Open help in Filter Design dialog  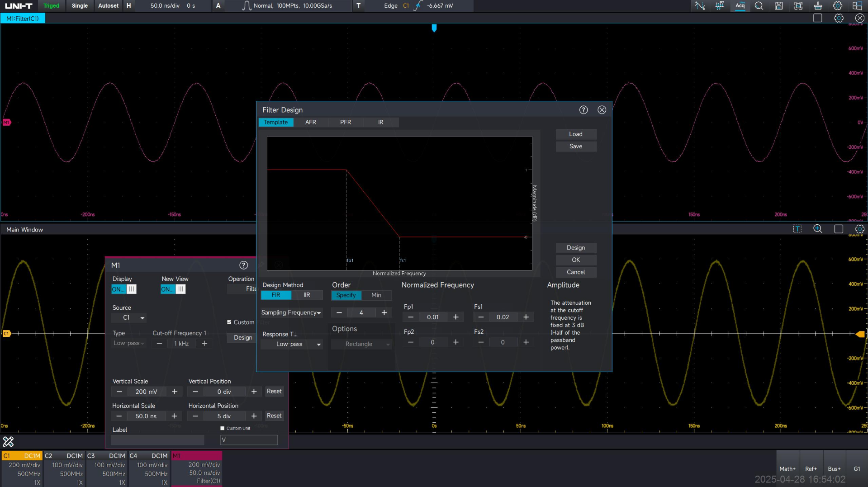point(583,110)
